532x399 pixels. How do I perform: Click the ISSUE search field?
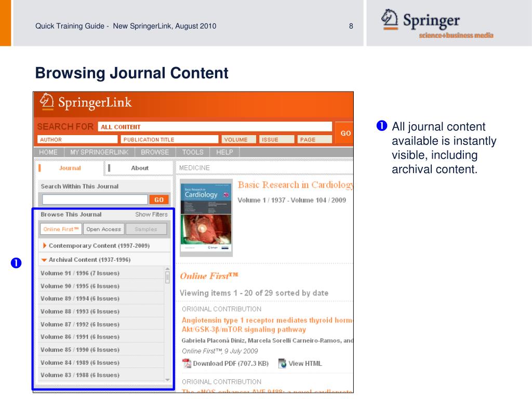276,139
